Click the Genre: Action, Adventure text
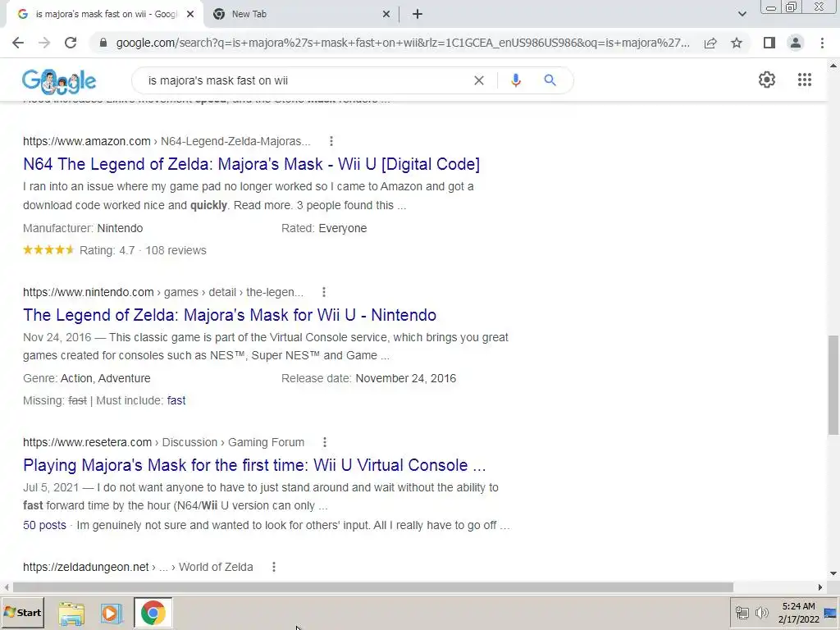Image resolution: width=840 pixels, height=630 pixels. coord(86,378)
